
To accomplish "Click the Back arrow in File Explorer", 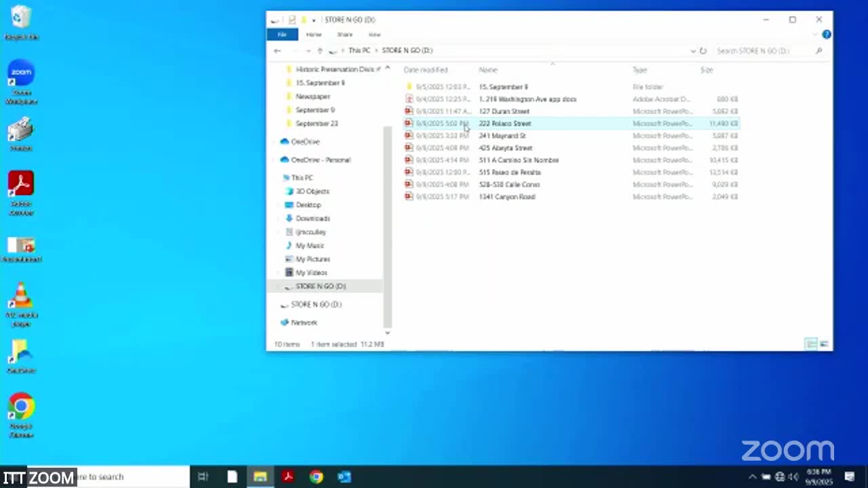I will tap(277, 51).
